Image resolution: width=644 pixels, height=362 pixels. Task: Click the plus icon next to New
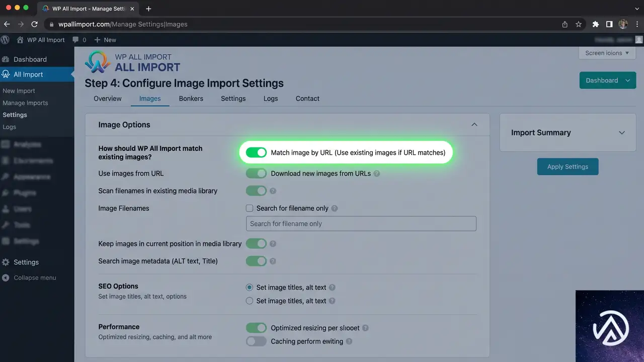98,40
